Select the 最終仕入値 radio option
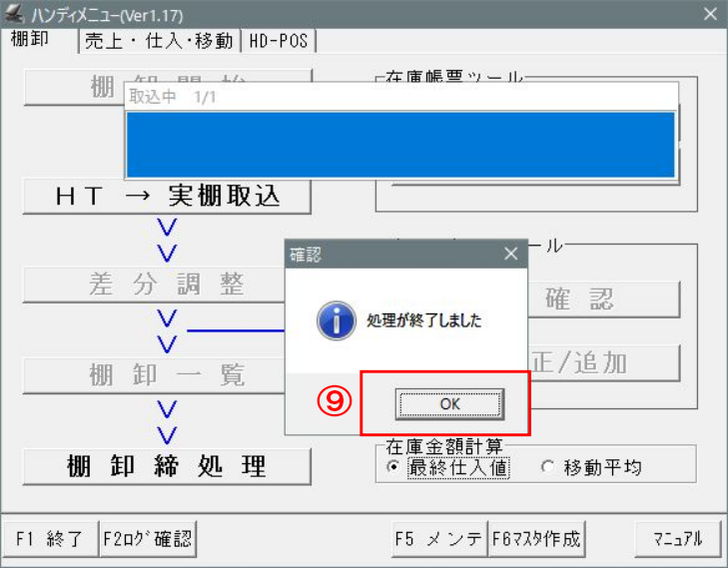Image resolution: width=728 pixels, height=568 pixels. tap(393, 467)
